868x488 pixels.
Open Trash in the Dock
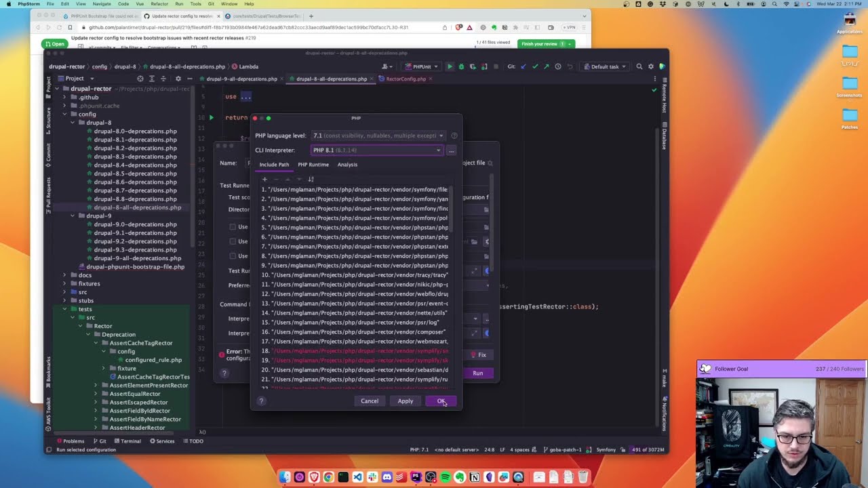click(x=583, y=477)
